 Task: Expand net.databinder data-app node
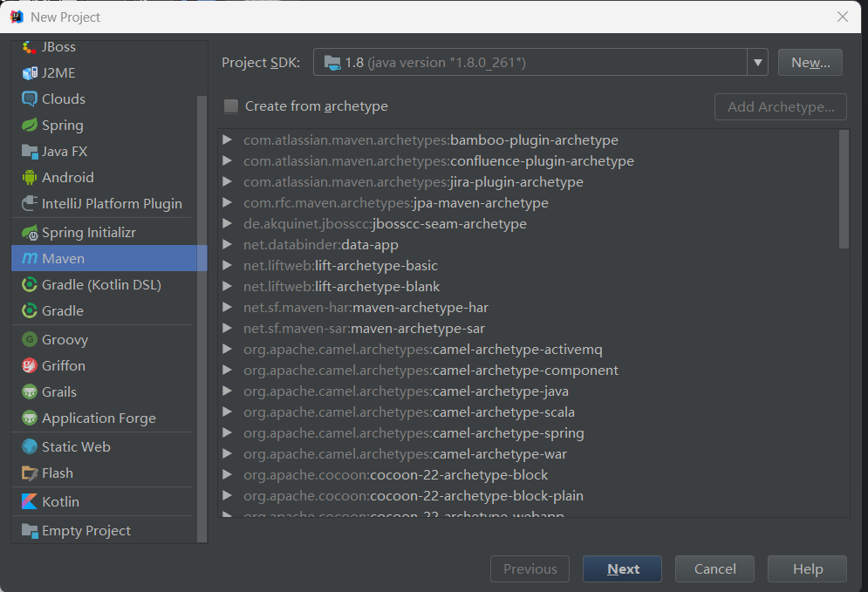point(227,244)
